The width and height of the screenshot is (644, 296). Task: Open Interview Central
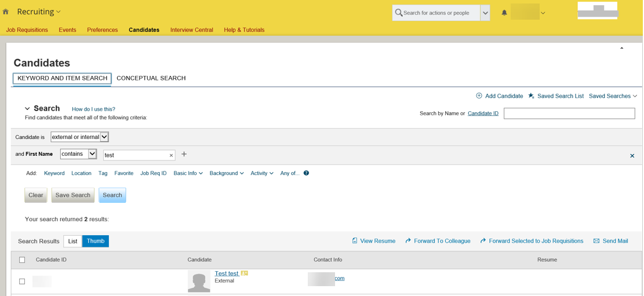click(192, 30)
